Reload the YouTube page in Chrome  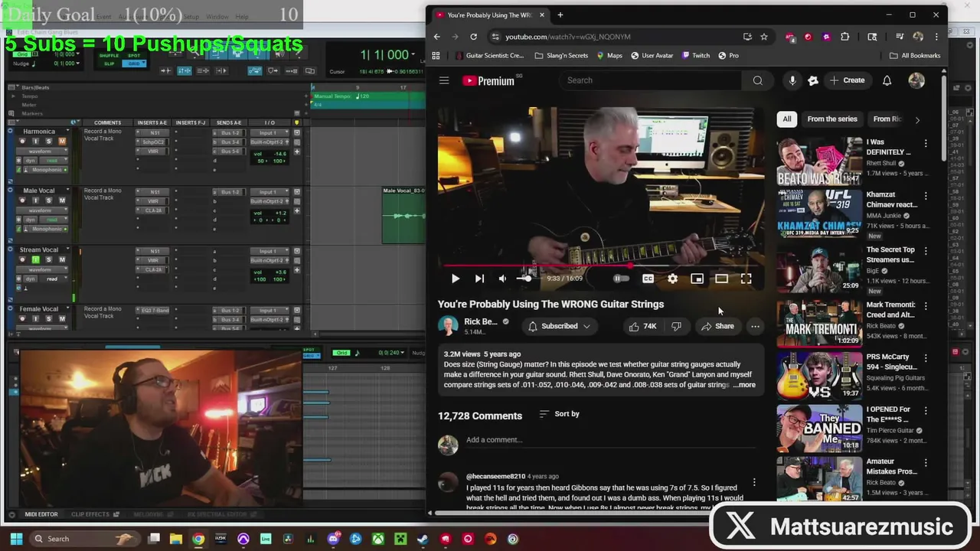(473, 37)
